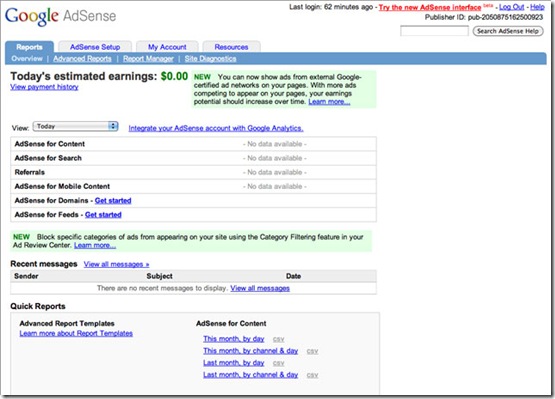This screenshot has height=399, width=555.
Task: Click the $0.00 earnings amount
Action: (x=174, y=76)
